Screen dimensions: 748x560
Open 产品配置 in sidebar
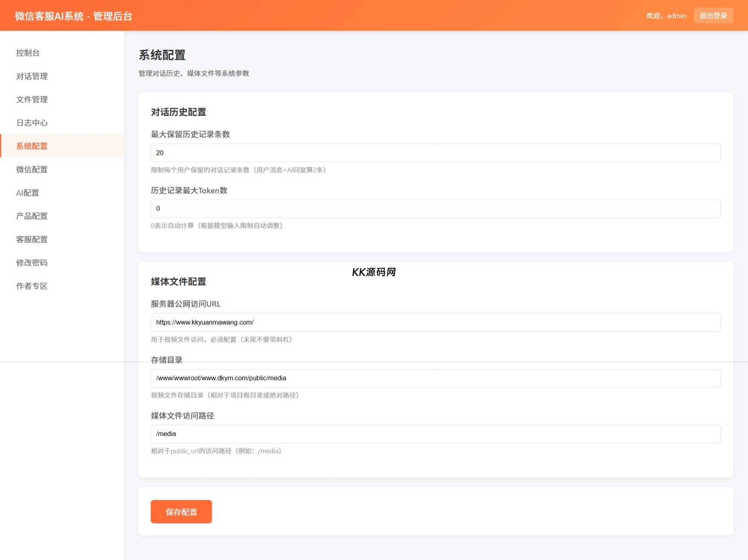point(32,216)
